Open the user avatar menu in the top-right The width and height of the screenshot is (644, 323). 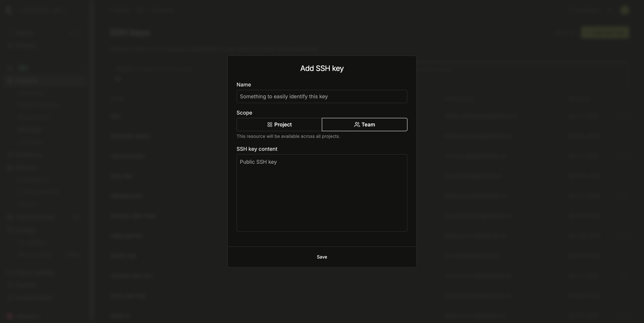(x=624, y=11)
